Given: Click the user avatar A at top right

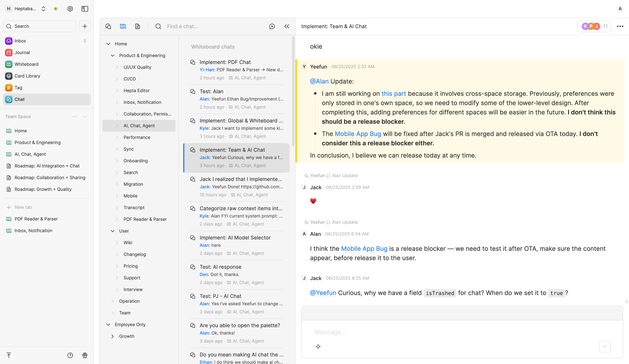Looking at the screenshot, I should point(620,9).
